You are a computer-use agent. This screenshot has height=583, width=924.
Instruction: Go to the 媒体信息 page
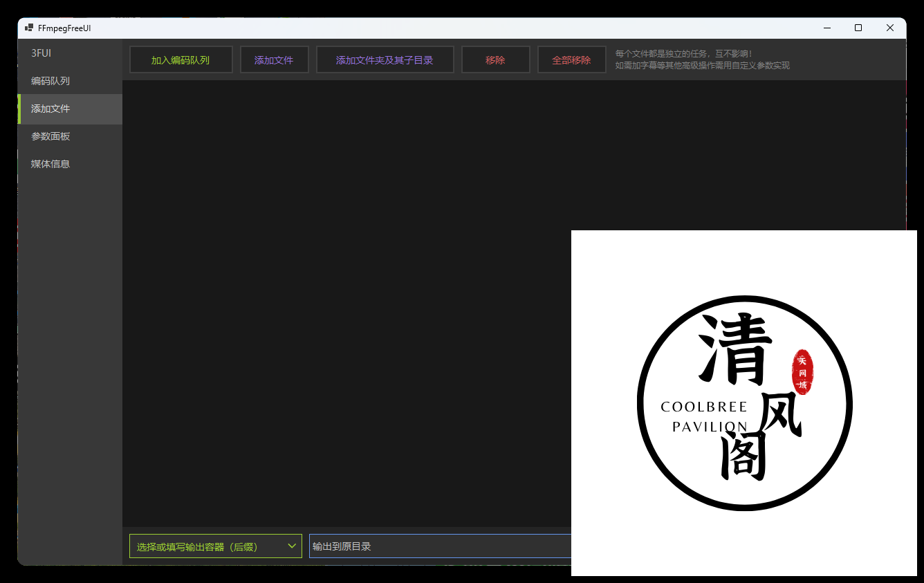[70, 164]
